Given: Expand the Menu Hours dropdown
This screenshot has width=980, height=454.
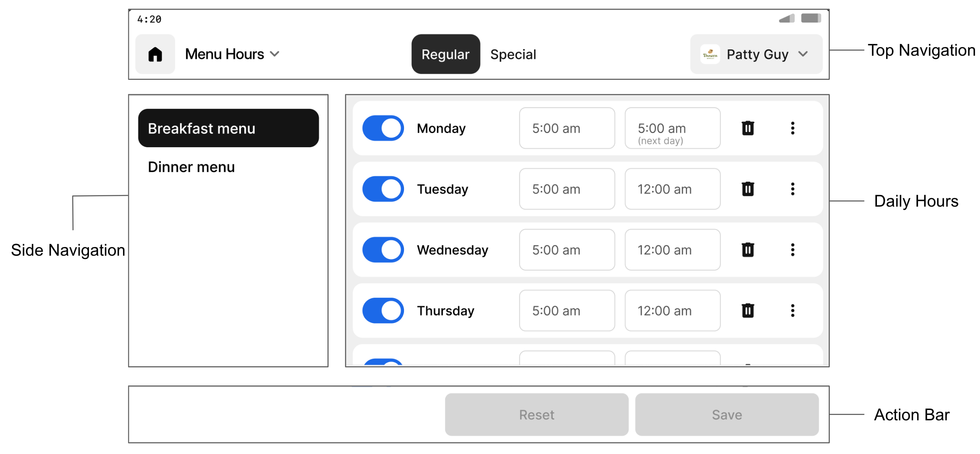Looking at the screenshot, I should pyautogui.click(x=232, y=54).
